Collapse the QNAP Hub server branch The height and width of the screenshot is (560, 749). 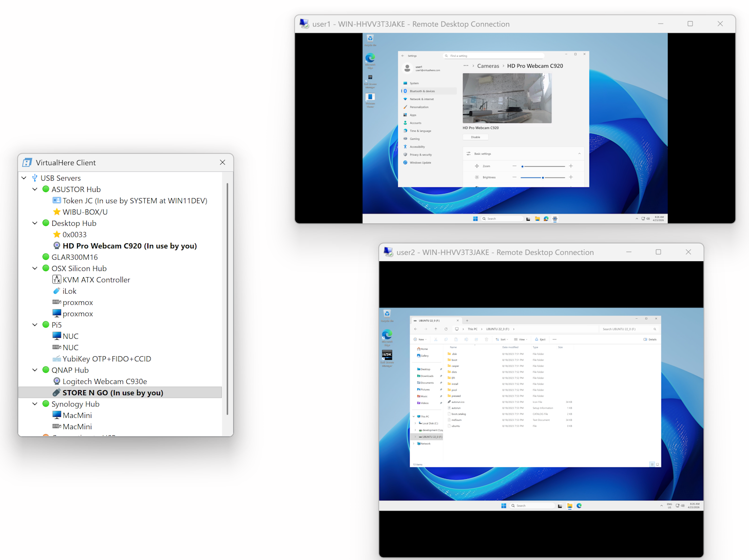(35, 370)
